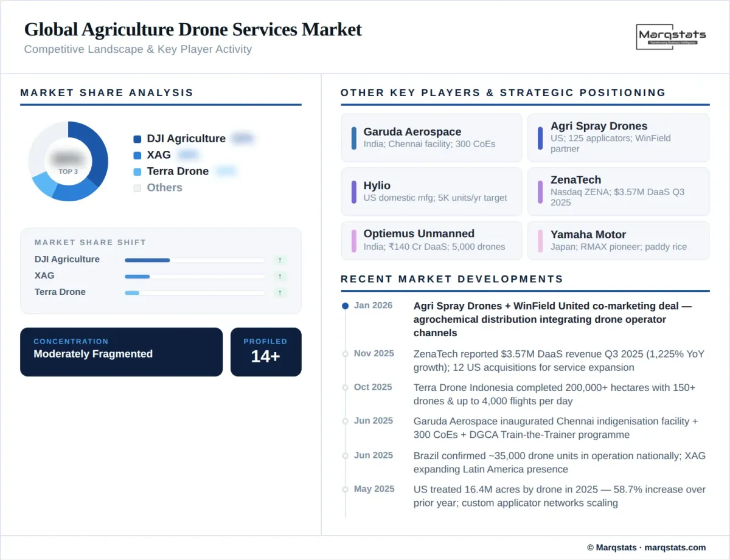Click the Terra Drone legend label
Screen dimensions: 730x560
pyautogui.click(x=178, y=172)
